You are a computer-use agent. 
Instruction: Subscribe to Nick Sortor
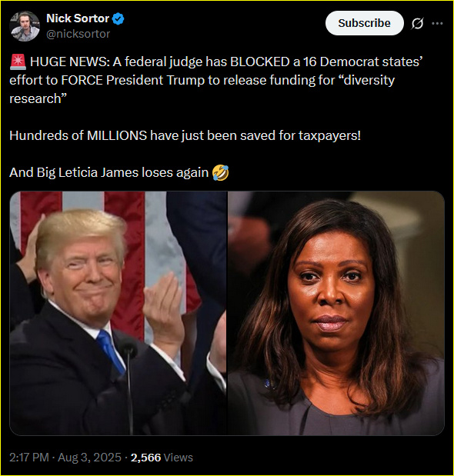pyautogui.click(x=365, y=23)
